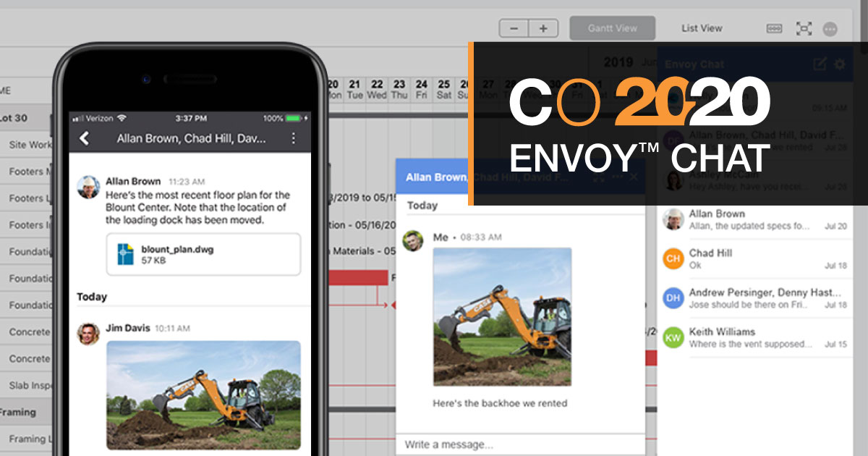Open the Andrew Persinger, Denny Hast... conversation
The image size is (868, 456).
pyautogui.click(x=754, y=298)
